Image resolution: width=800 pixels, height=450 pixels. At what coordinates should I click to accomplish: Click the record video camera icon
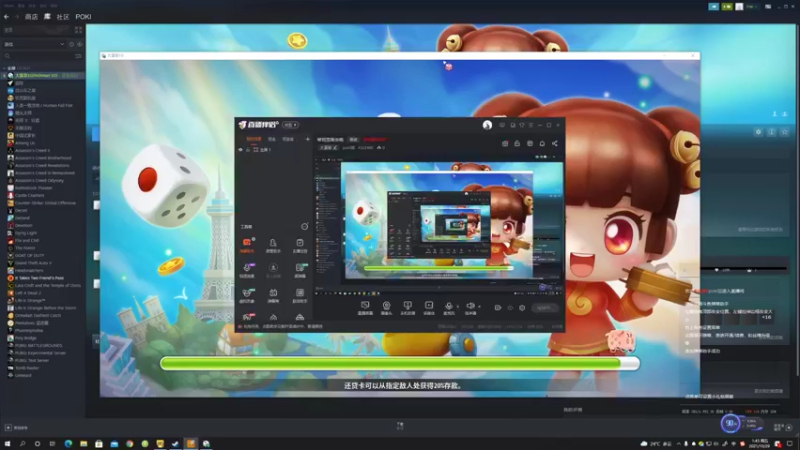pyautogui.click(x=498, y=308)
